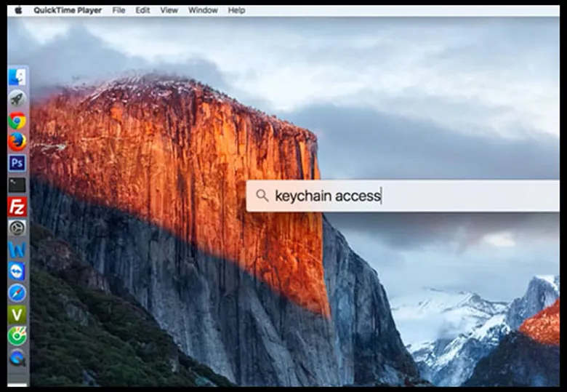Open Google Chrome from the dock
Screen dimensions: 567x392
[17, 121]
